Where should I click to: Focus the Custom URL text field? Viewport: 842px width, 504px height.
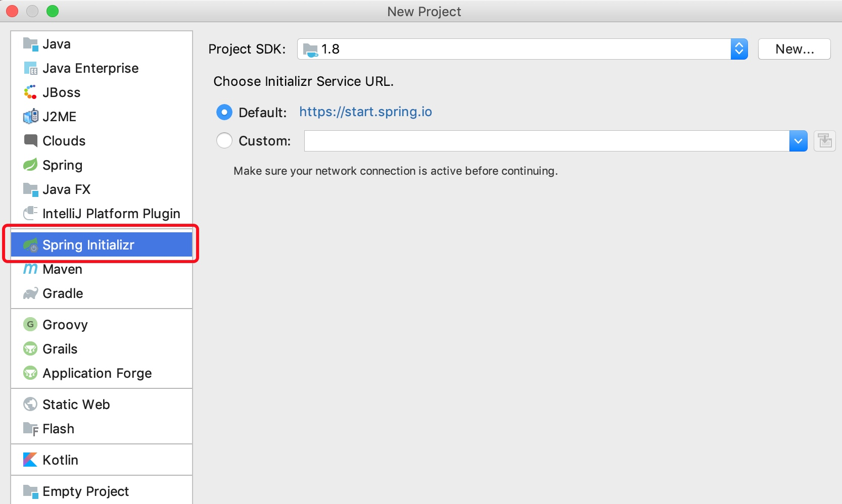547,141
